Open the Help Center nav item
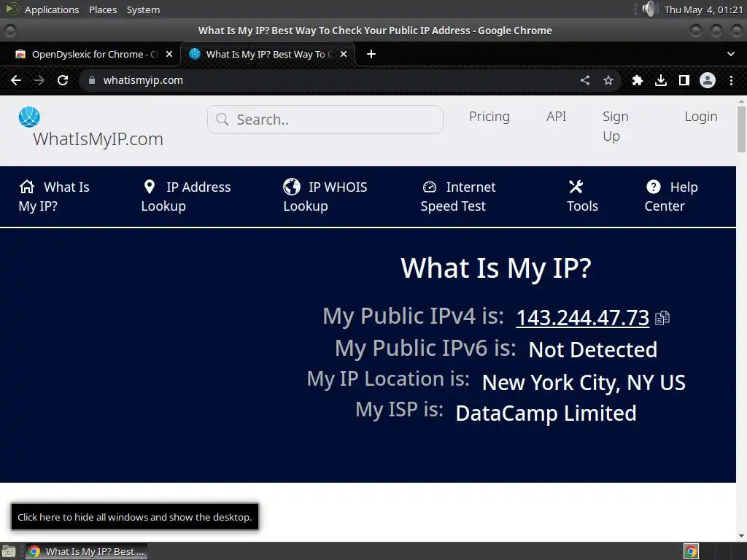 tap(671, 196)
